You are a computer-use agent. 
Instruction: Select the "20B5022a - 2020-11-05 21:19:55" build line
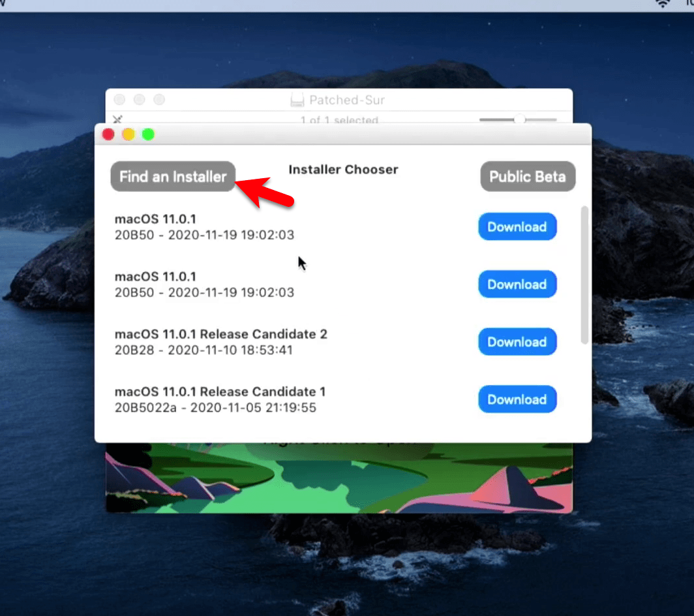215,407
